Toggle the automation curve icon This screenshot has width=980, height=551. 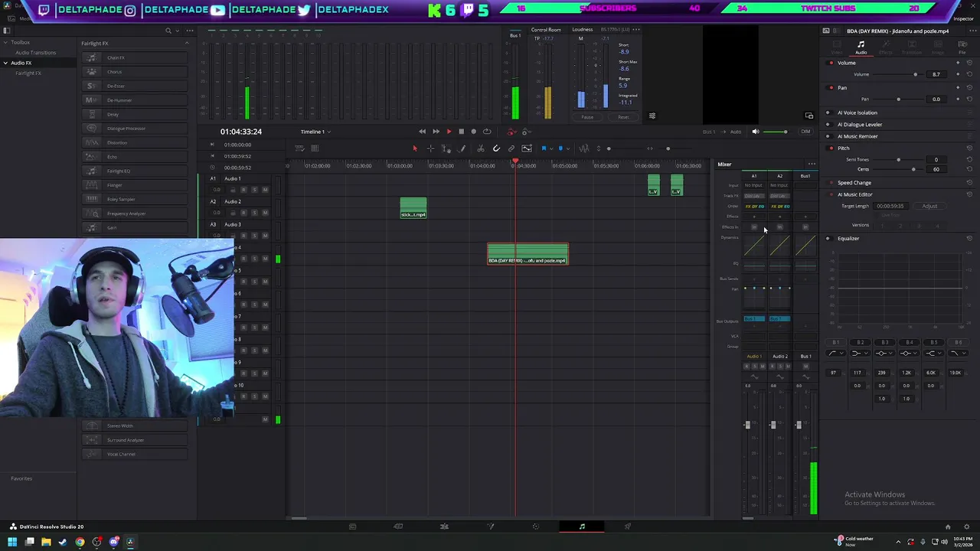[527, 148]
